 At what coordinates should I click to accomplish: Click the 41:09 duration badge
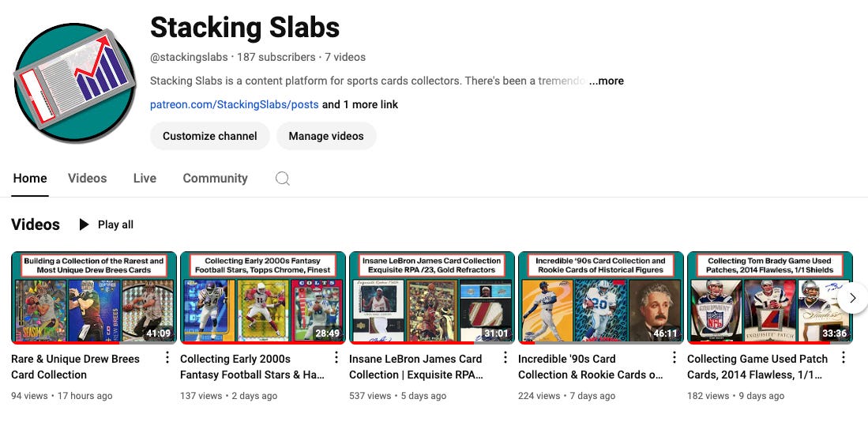point(158,333)
